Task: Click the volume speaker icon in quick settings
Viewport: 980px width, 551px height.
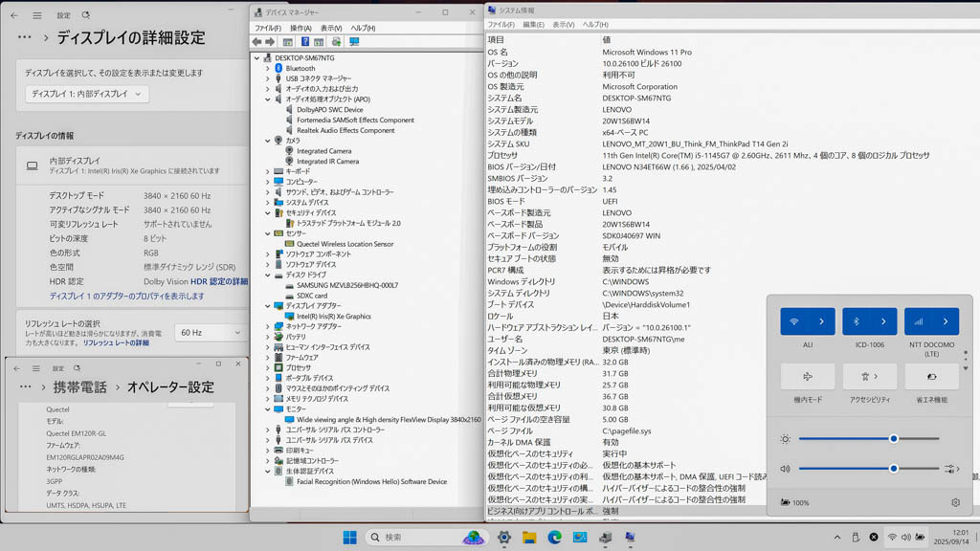Action: (x=786, y=469)
